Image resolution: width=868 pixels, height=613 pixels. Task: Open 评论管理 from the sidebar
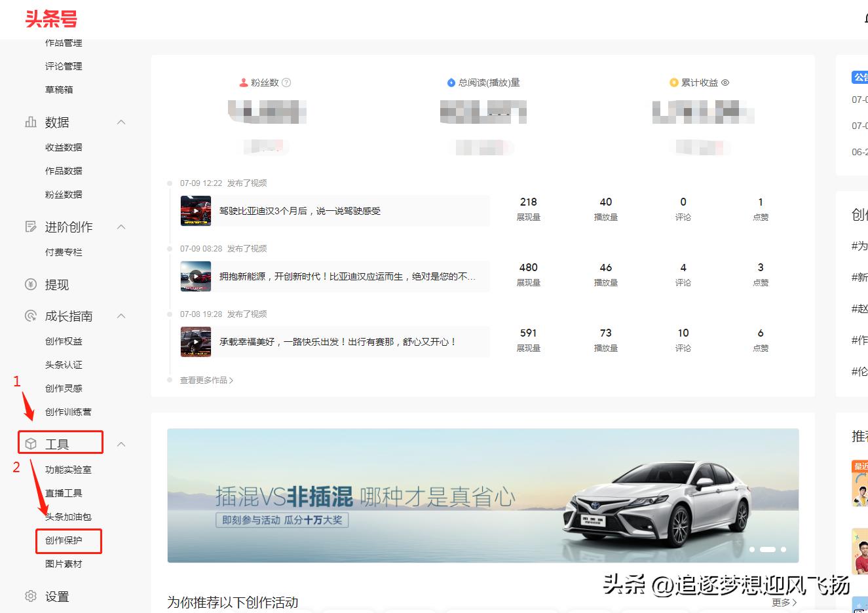pos(63,65)
